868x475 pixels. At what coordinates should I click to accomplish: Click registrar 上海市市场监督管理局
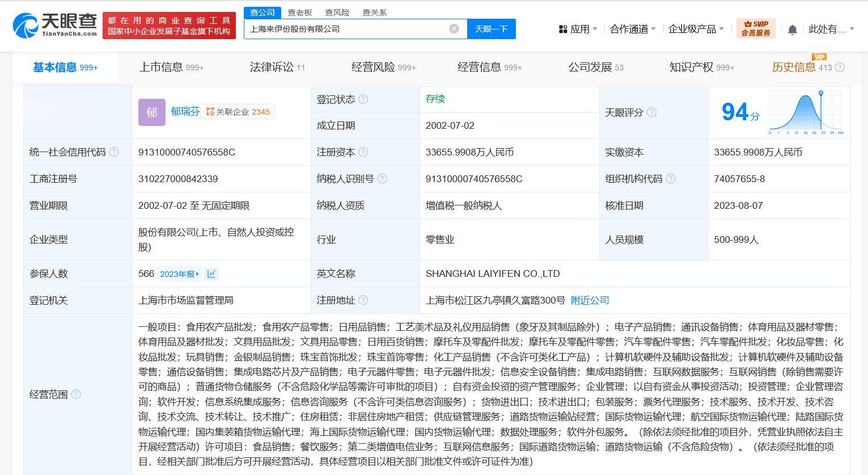[186, 300]
